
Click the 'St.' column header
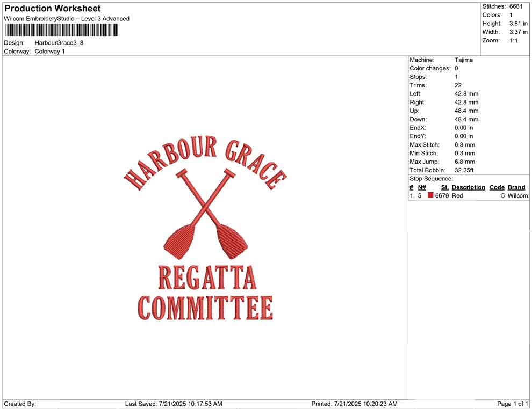pos(445,187)
